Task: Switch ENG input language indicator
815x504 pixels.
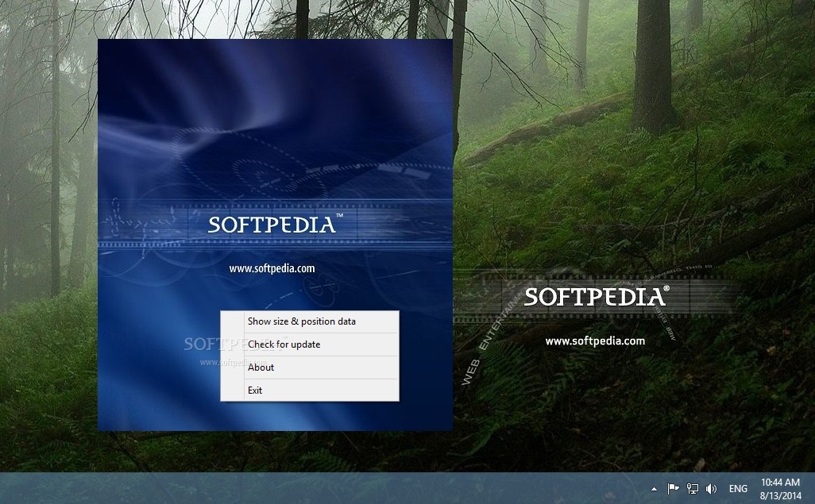Action: [x=738, y=488]
